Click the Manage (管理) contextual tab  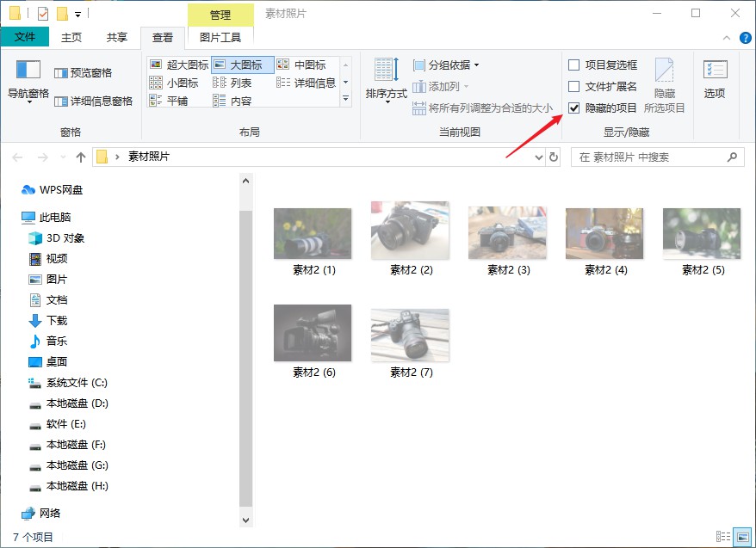point(220,15)
